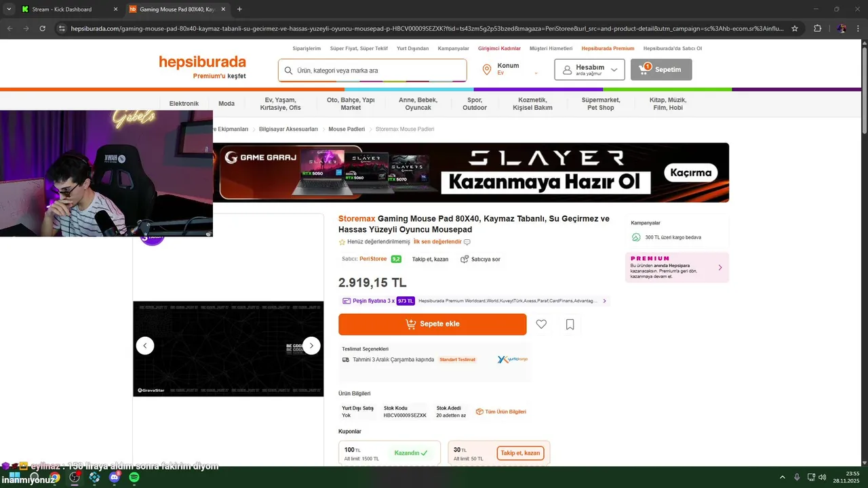Click Siparişlerim link

point(307,49)
